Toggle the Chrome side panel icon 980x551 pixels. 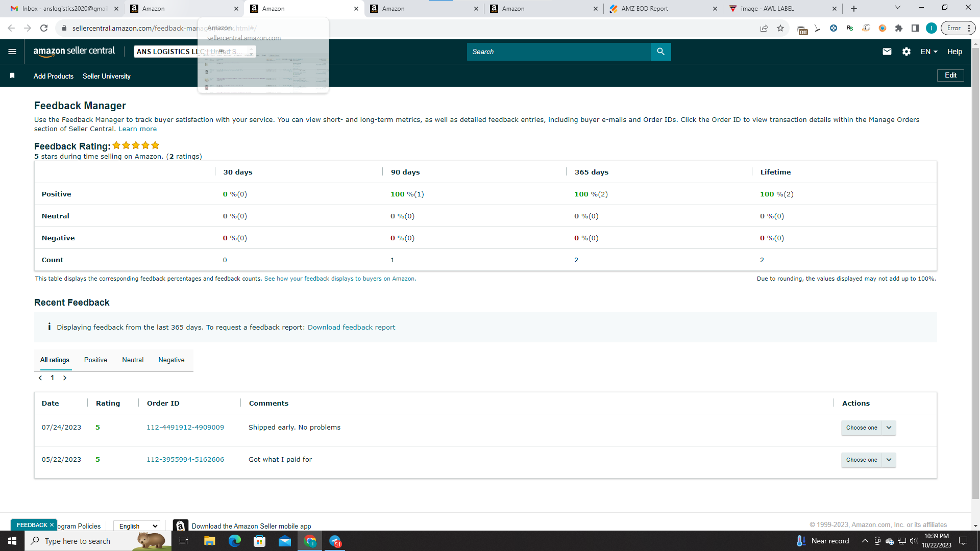point(915,28)
